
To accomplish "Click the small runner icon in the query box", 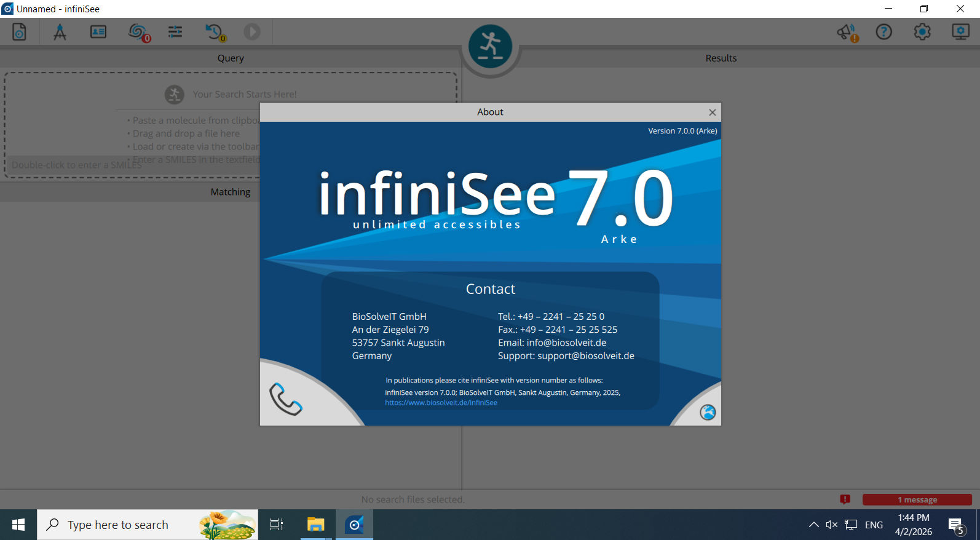I will (175, 95).
